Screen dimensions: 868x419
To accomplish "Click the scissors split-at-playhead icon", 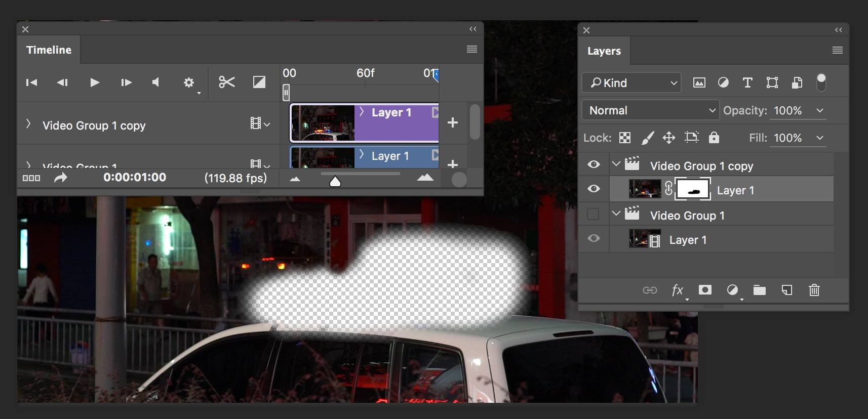I will pyautogui.click(x=226, y=82).
